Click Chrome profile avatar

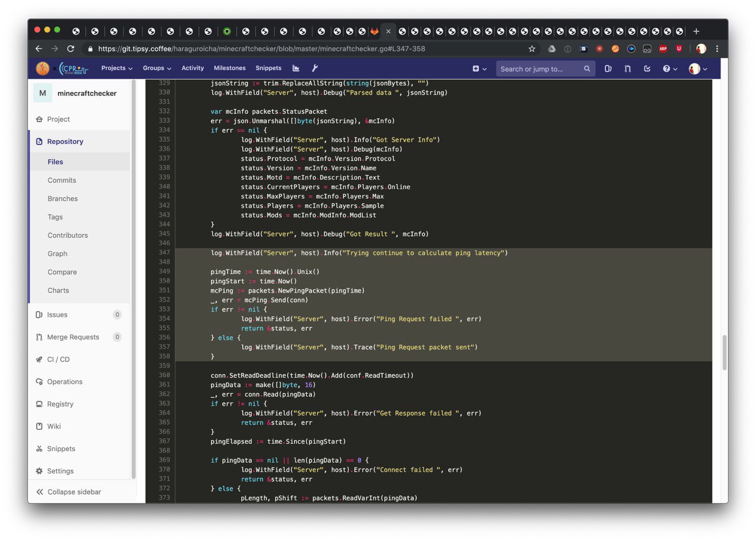click(x=701, y=49)
